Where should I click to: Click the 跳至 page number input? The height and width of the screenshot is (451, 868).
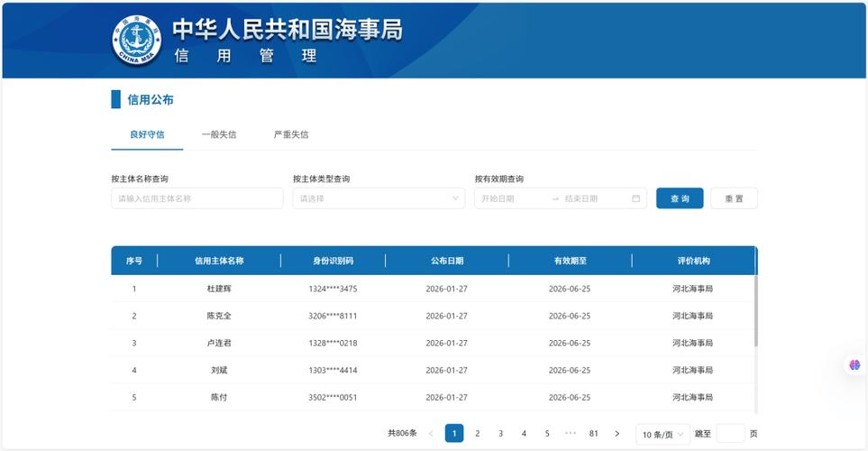[730, 434]
